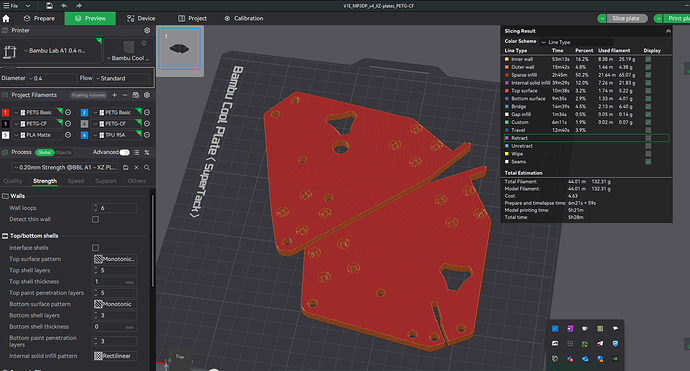Image resolution: width=690 pixels, height=371 pixels.
Task: Switch to the Device tab
Action: pos(141,18)
